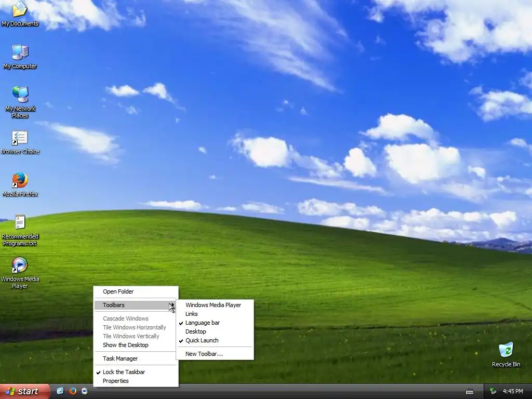532x399 pixels.
Task: Click the language bar keyboard icon
Action: click(x=470, y=392)
